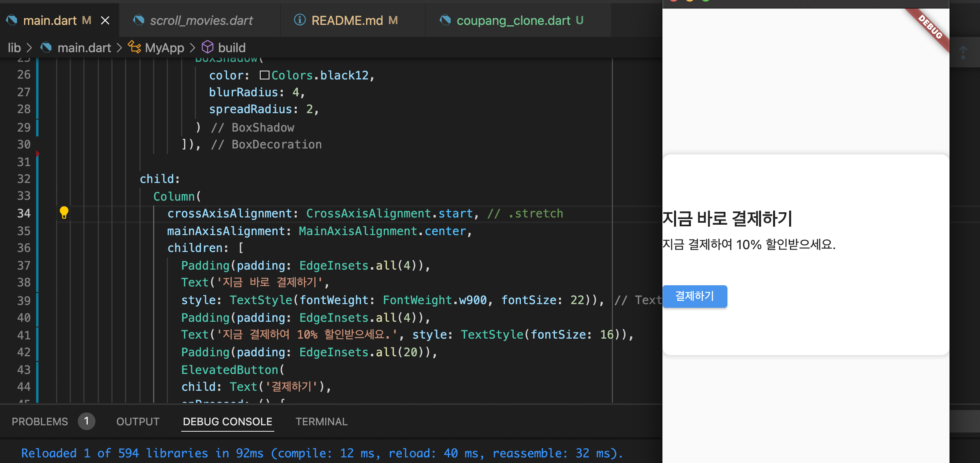This screenshot has width=980, height=463.
Task: Expand chevron after main.dart in breadcrumb
Action: [119, 48]
